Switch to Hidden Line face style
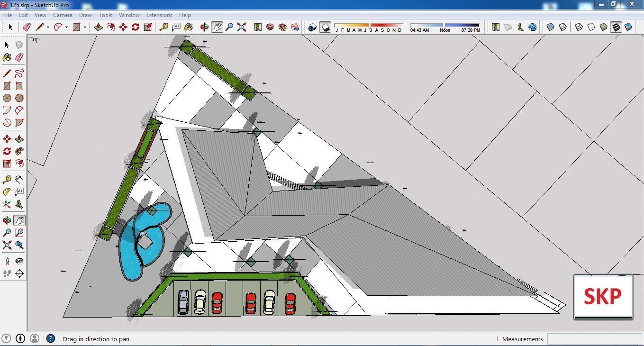This screenshot has width=644, height=346. [591, 27]
